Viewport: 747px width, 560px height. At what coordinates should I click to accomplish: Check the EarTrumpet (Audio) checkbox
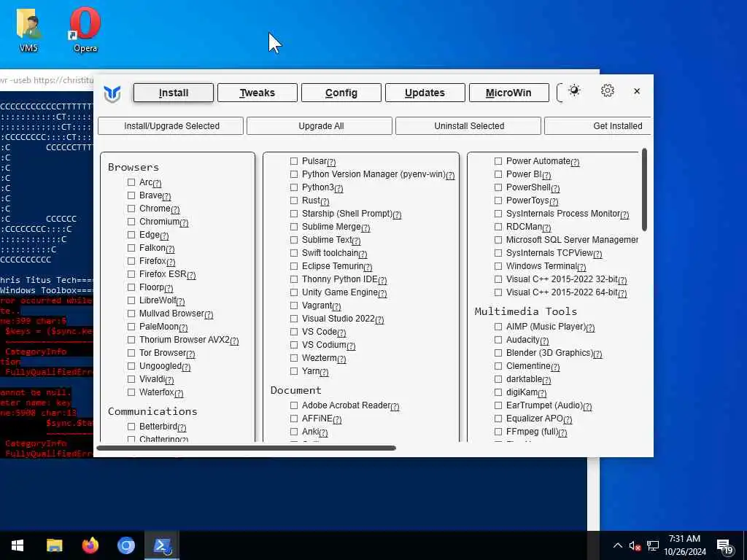(x=498, y=405)
